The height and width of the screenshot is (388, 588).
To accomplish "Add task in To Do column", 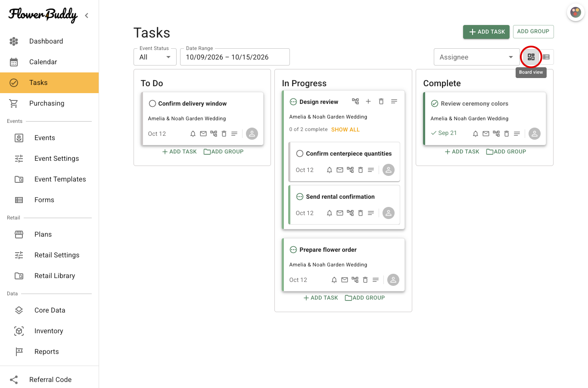I will [x=179, y=152].
